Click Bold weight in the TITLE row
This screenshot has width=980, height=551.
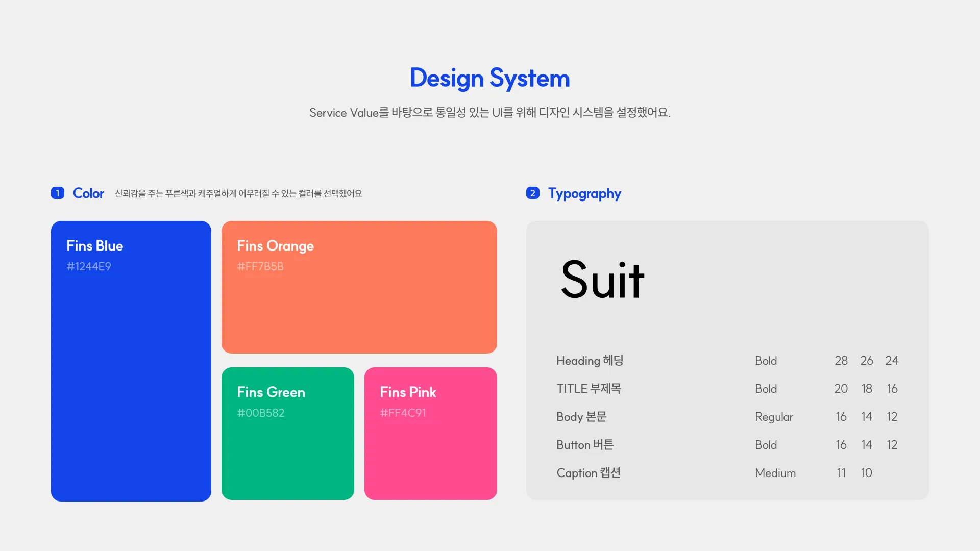tap(766, 389)
